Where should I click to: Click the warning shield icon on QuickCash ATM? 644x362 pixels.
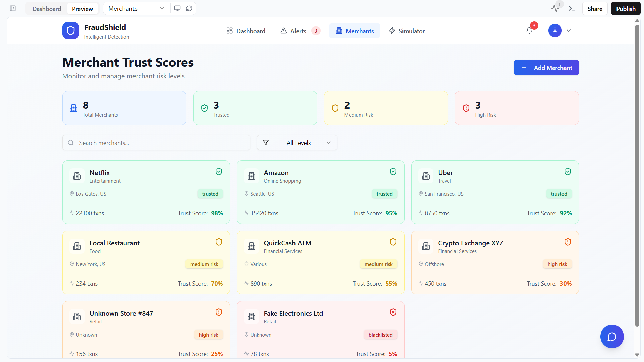pyautogui.click(x=393, y=242)
